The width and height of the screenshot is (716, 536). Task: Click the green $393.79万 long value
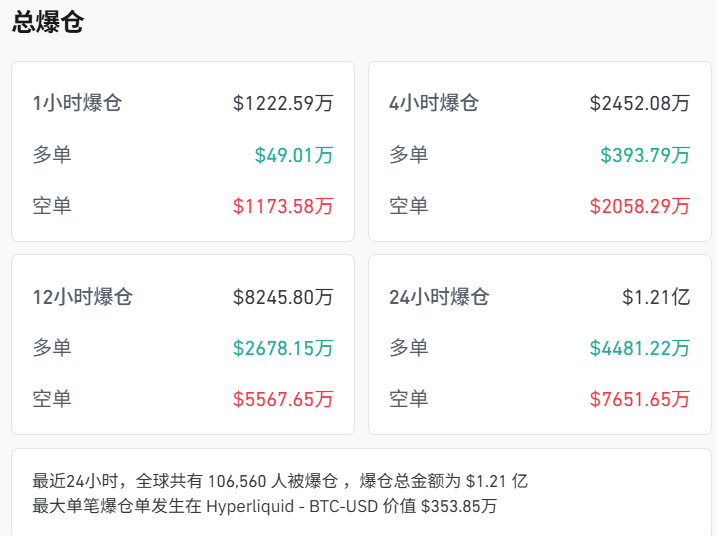tap(645, 155)
